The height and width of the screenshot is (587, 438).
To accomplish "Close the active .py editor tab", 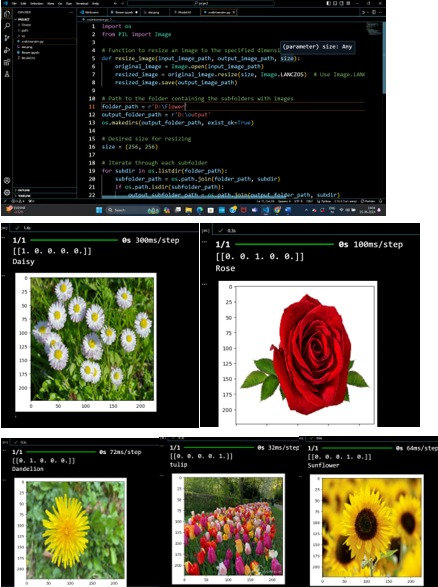I will click(x=234, y=12).
